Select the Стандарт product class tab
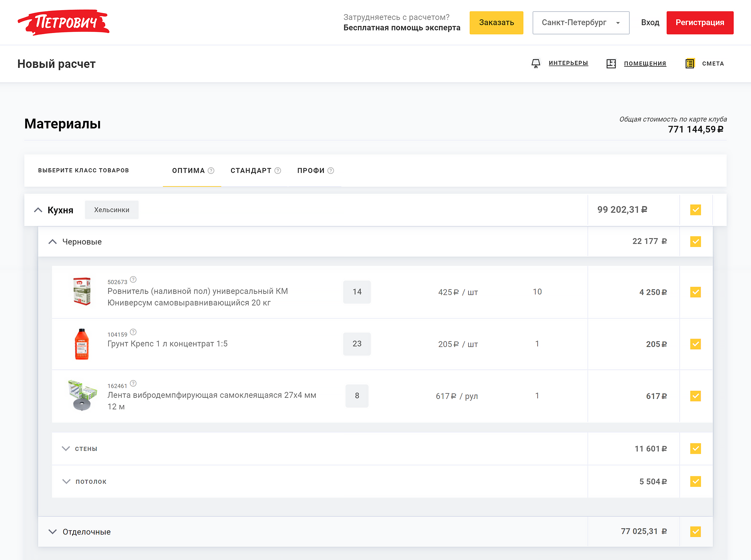This screenshot has width=751, height=560. coord(255,171)
